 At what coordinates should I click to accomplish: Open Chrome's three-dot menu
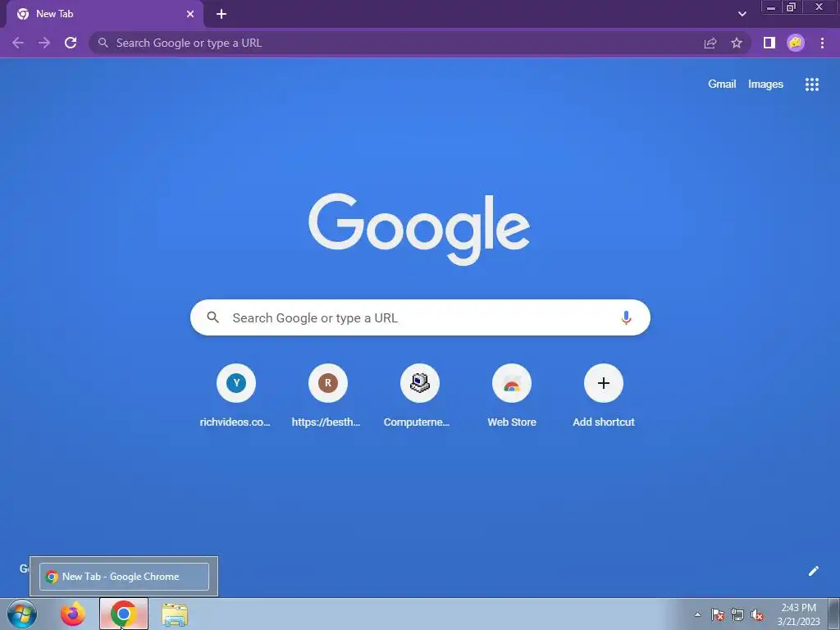click(x=822, y=43)
